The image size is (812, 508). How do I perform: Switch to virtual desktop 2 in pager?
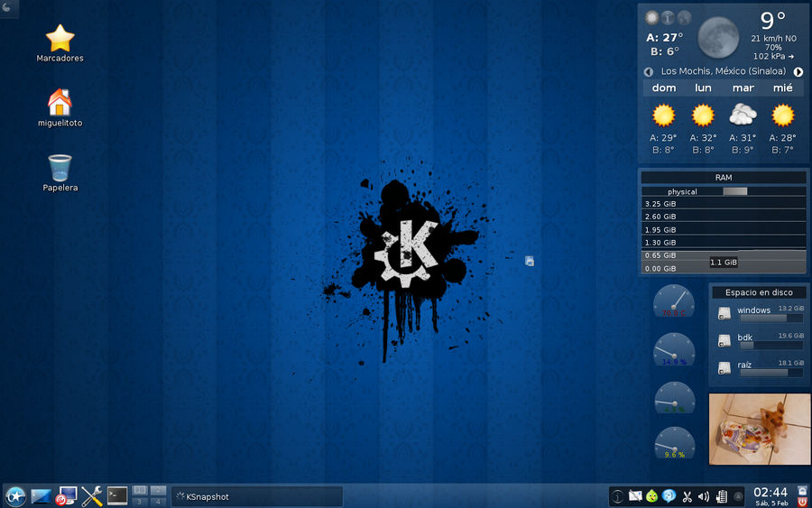158,490
